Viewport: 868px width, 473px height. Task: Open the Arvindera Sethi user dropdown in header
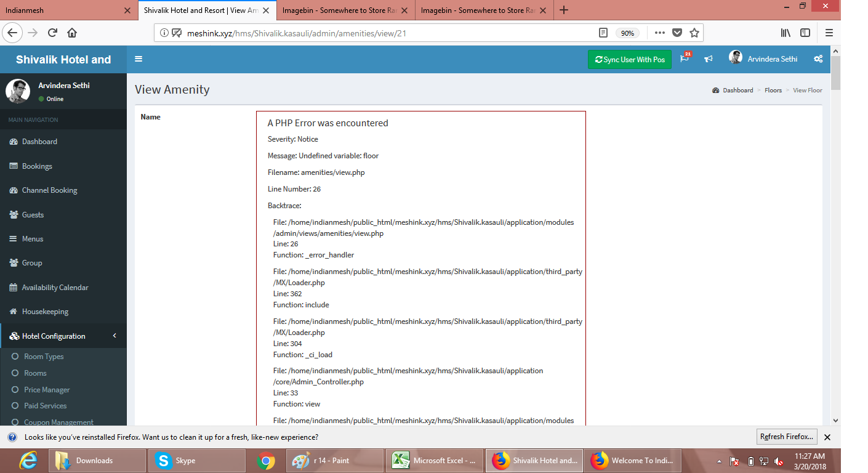pyautogui.click(x=763, y=59)
